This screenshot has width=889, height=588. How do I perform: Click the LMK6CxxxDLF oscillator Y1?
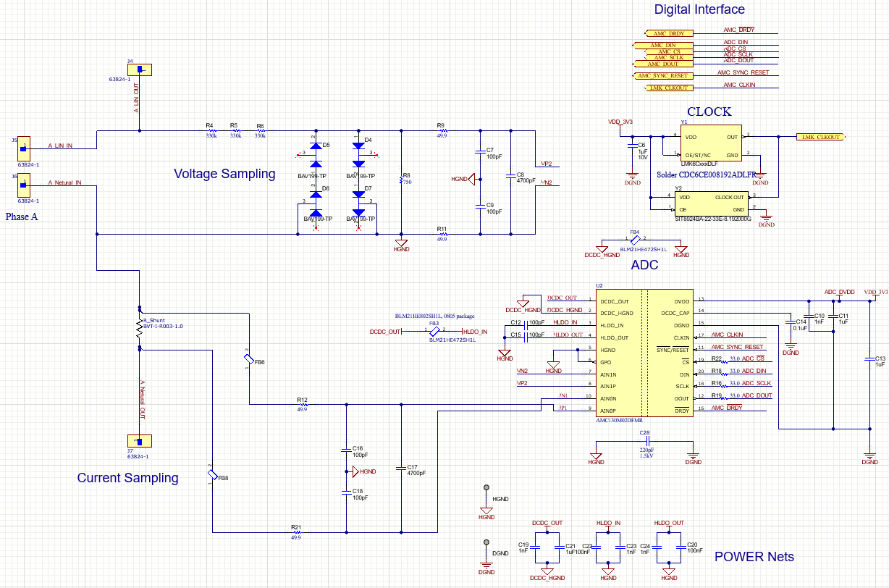click(709, 141)
